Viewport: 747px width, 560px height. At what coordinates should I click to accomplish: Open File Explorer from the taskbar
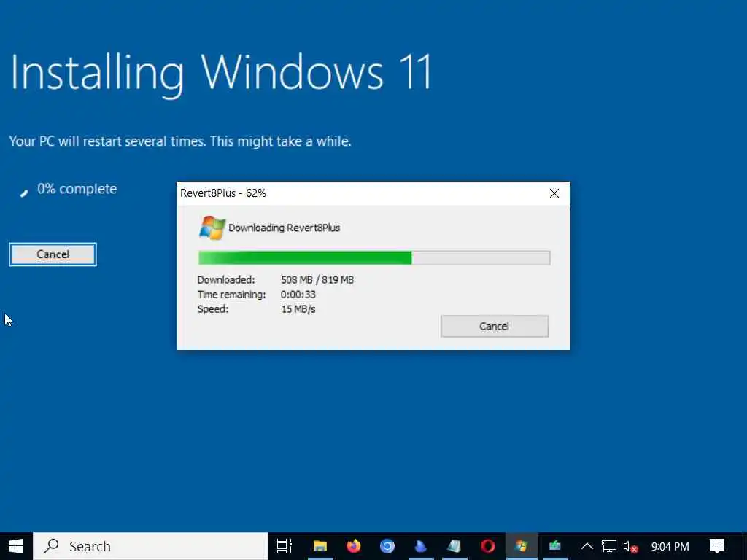tap(320, 546)
